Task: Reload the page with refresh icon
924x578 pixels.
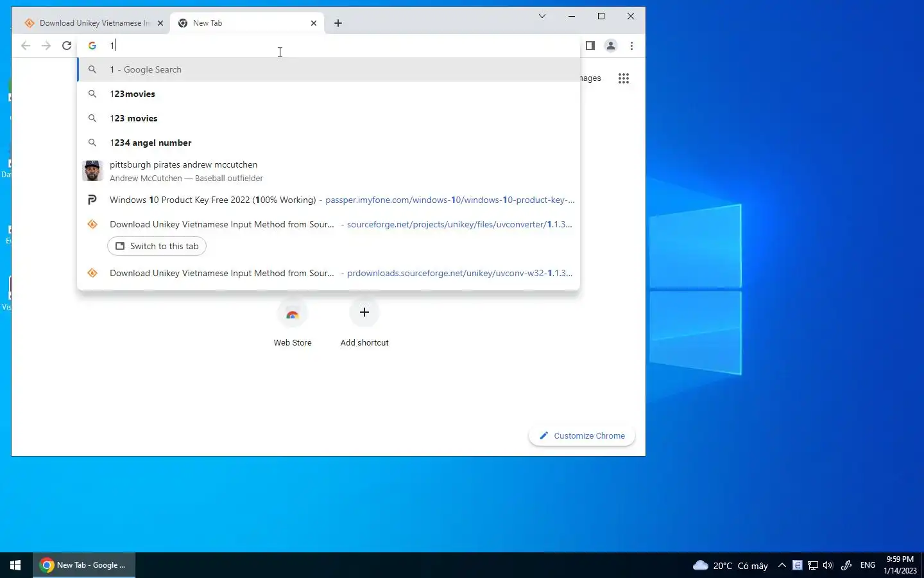Action: coord(67,46)
